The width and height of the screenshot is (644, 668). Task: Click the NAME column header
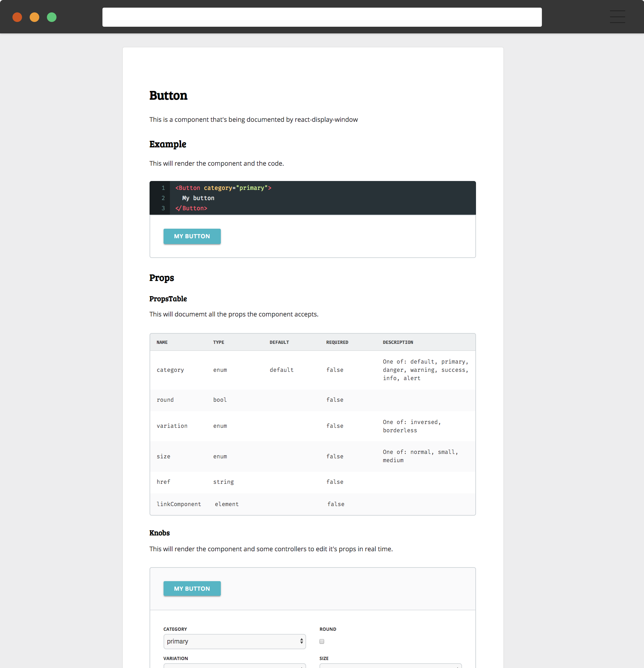[x=162, y=342]
